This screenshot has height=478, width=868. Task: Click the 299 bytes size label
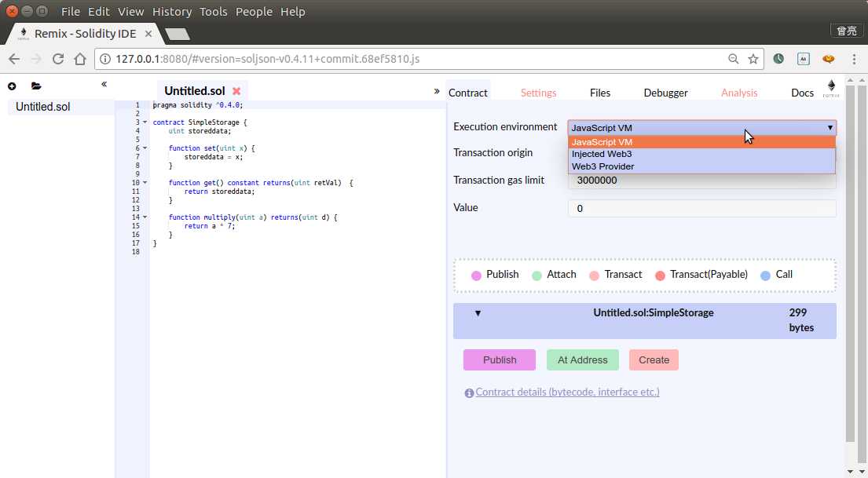click(801, 320)
